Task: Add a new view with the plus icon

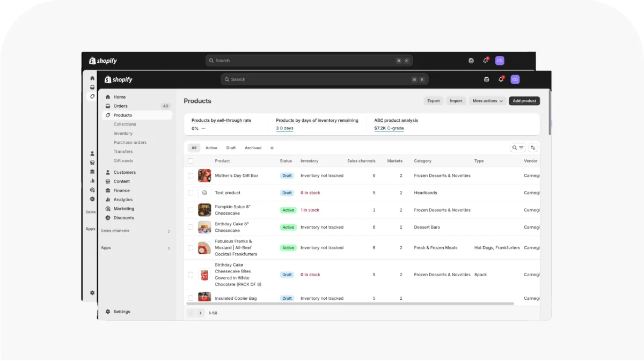Action: [x=272, y=148]
